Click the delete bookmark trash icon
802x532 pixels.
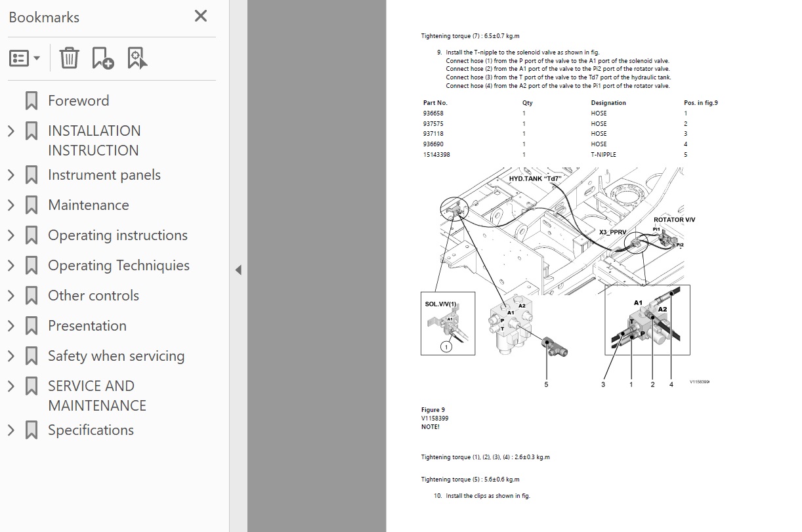tap(69, 58)
